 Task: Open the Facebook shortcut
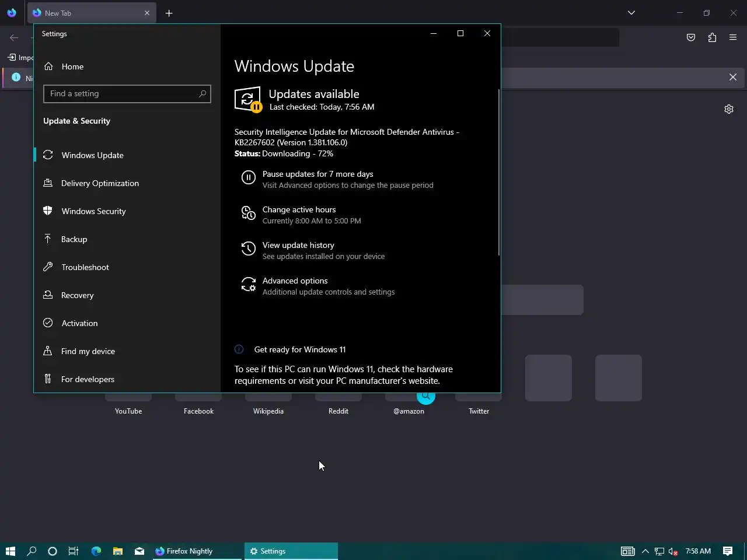click(198, 404)
